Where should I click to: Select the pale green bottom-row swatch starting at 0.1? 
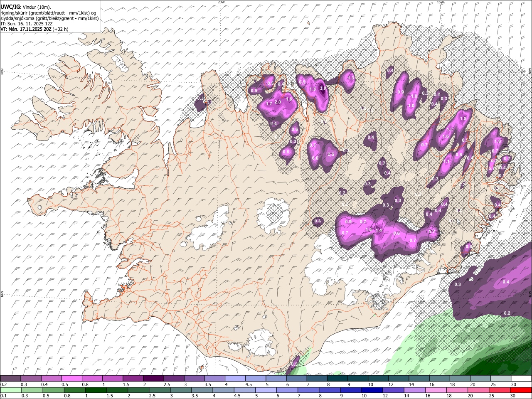[x=11, y=390]
